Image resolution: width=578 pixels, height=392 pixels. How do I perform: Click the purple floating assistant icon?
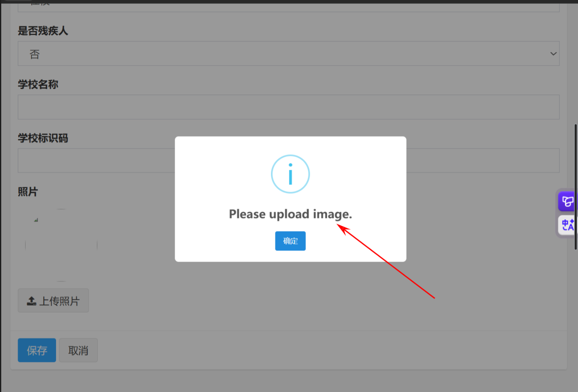[x=567, y=202]
